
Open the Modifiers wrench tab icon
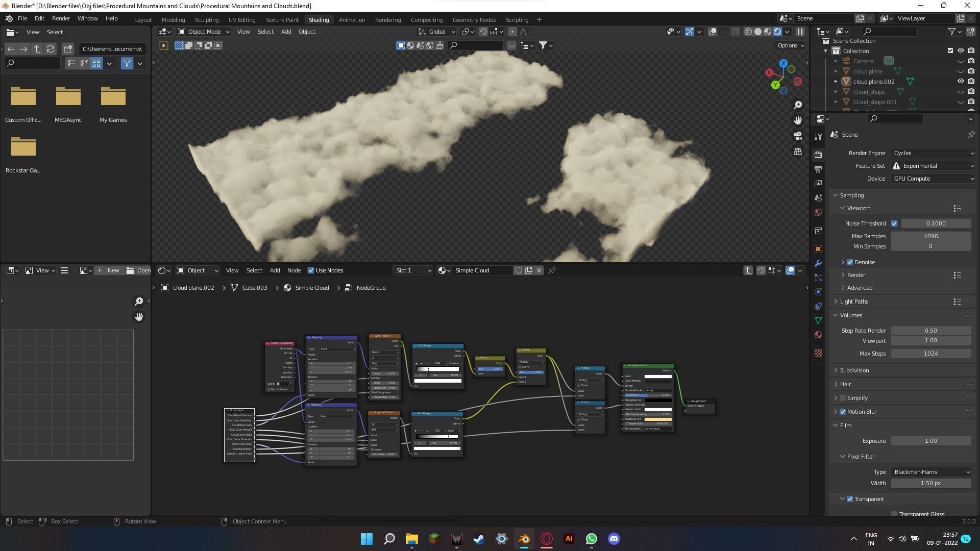pos(818,263)
